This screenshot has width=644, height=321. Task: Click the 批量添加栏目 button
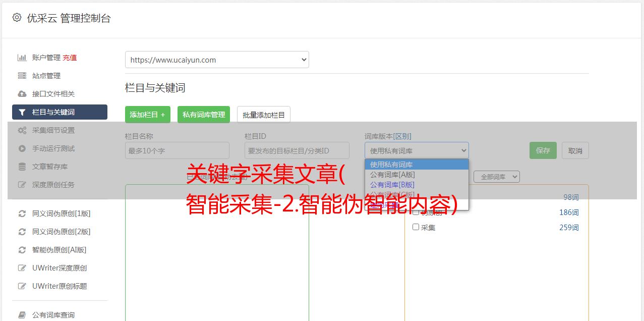264,115
